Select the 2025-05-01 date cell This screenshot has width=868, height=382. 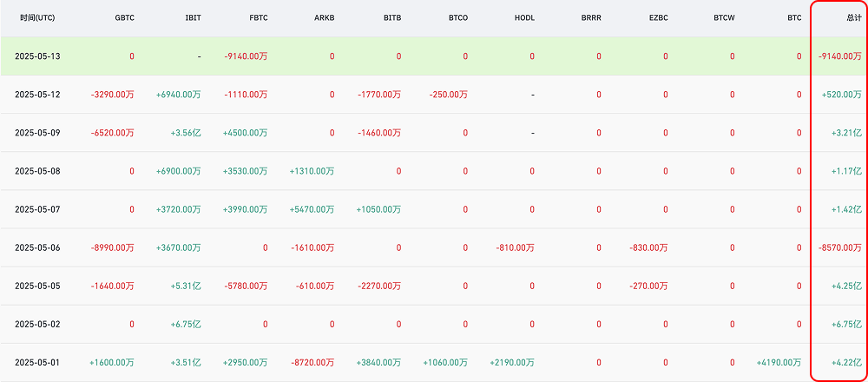37,363
